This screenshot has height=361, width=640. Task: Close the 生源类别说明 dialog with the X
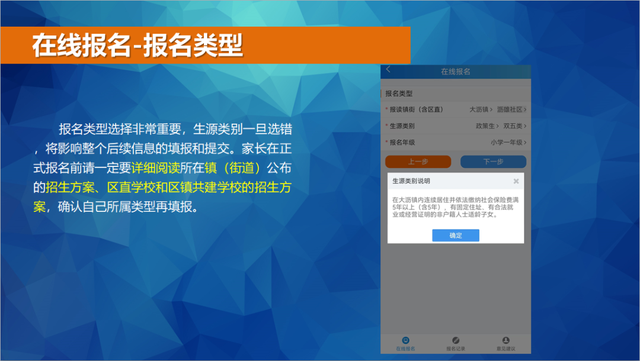(516, 181)
